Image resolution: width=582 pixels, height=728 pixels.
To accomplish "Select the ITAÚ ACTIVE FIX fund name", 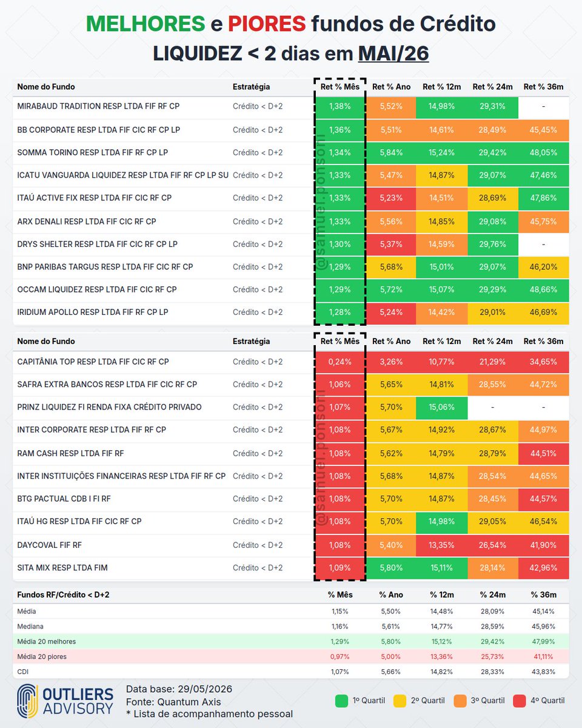I will point(94,198).
